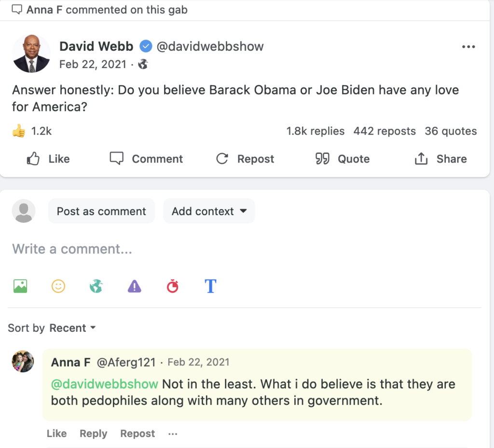
Task: Like David Webb's post
Action: click(48, 159)
